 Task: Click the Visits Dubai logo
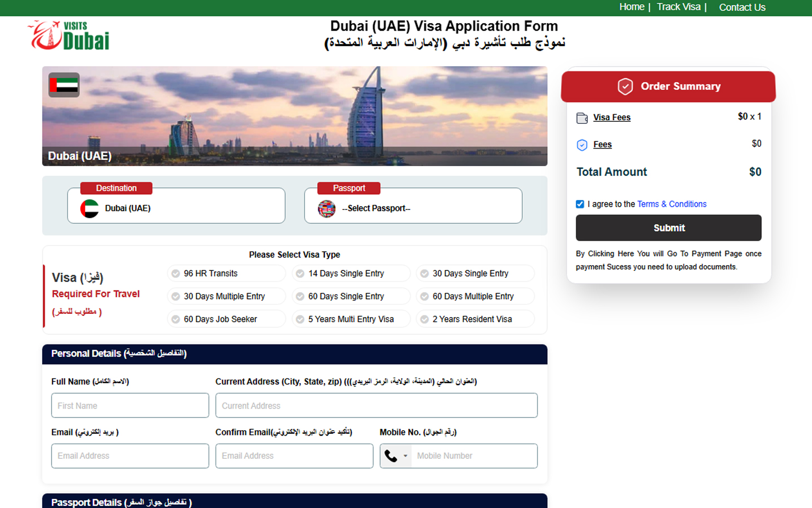point(69,35)
